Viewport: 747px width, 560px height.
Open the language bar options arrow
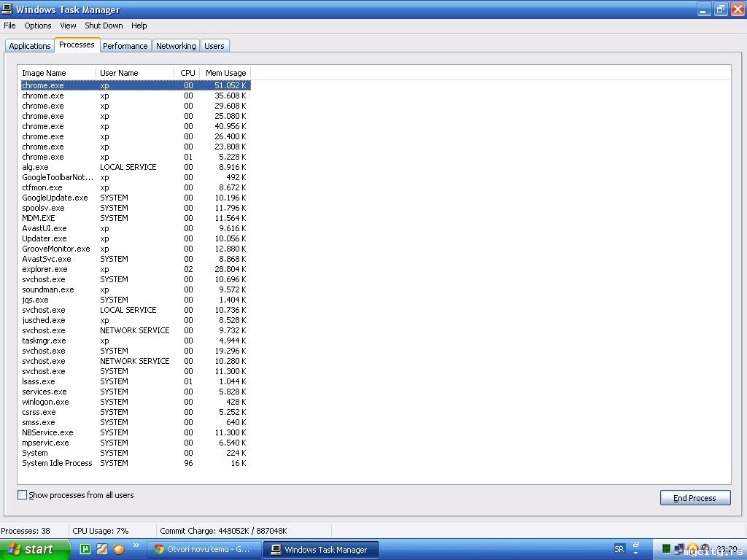(x=635, y=553)
